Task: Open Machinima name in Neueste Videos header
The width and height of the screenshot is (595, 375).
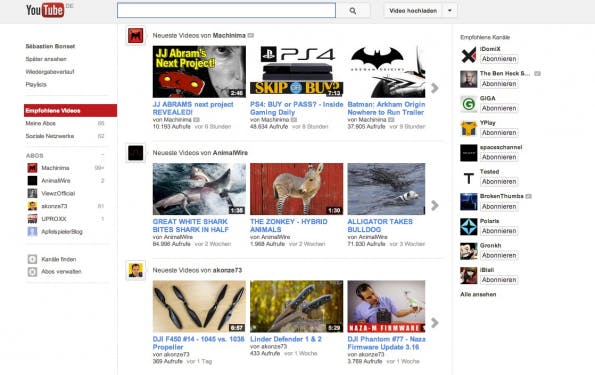Action: tap(229, 35)
